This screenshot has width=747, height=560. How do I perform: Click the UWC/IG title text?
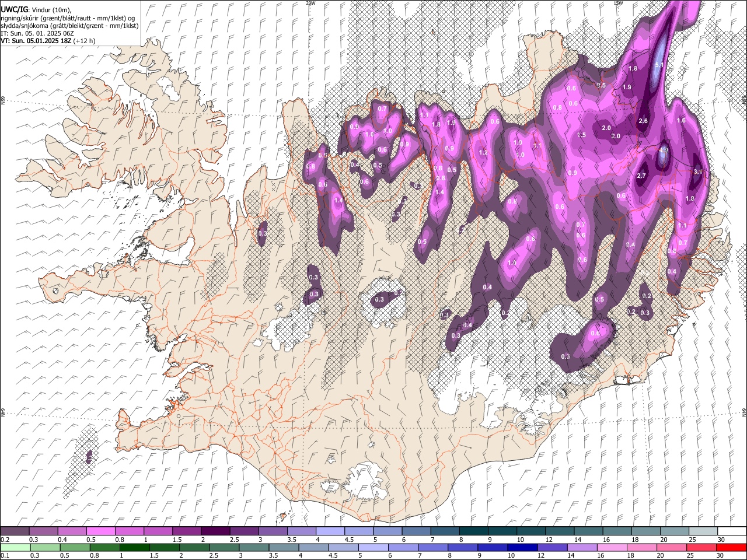14,10
